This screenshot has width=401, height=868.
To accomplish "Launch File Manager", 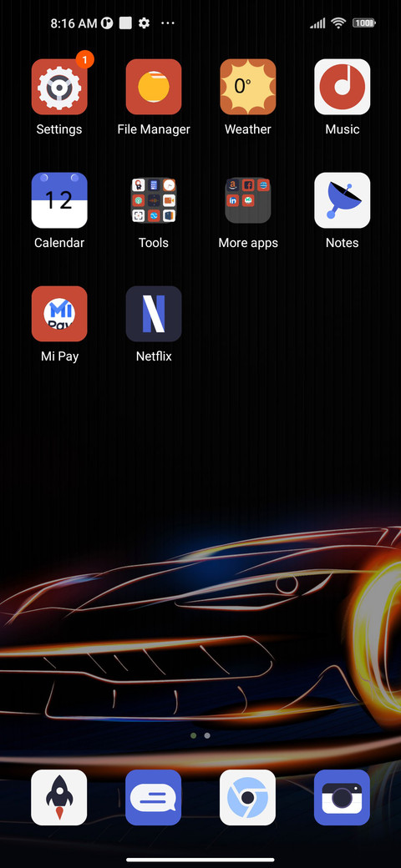I will click(154, 87).
